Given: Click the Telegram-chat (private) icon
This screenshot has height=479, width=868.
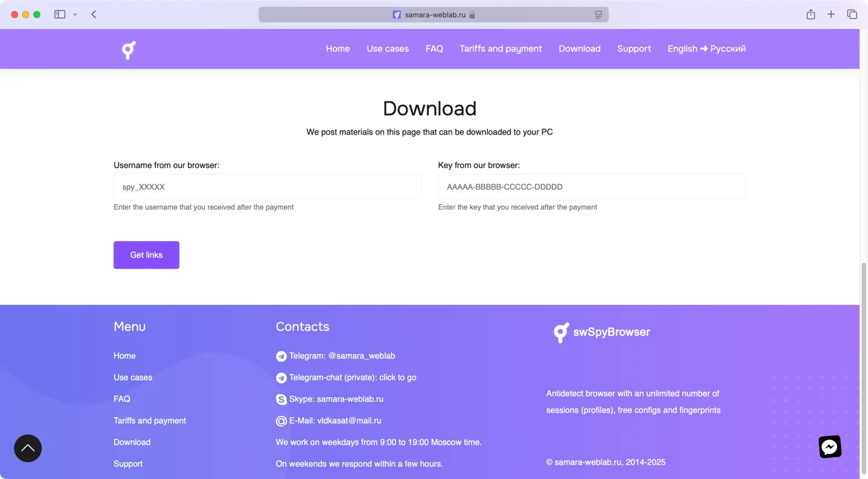Looking at the screenshot, I should click(x=281, y=378).
